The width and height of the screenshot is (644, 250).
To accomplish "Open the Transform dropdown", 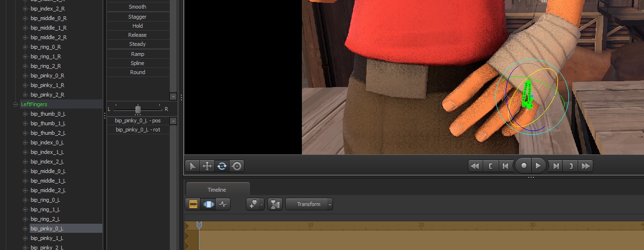I will (309, 204).
